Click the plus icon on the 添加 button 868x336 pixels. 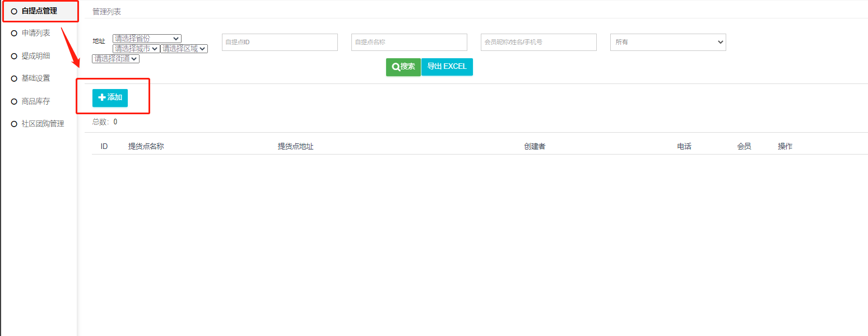102,97
